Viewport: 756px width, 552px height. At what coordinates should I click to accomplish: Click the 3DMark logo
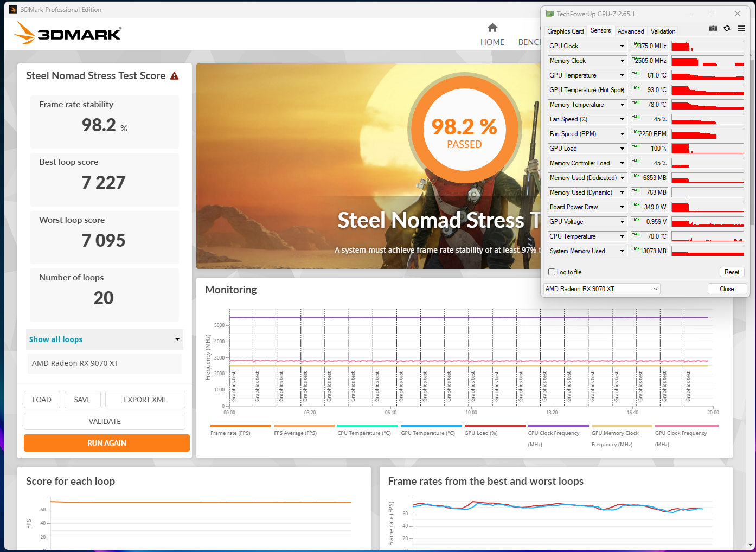(x=68, y=33)
